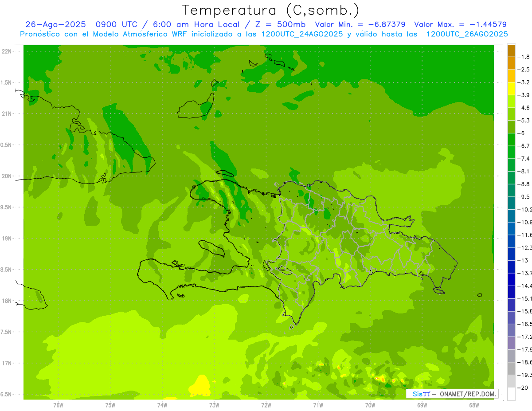Pick the yellow swatch between -3.2 and -3.9
Screen dimensions: 532x411
511,89
